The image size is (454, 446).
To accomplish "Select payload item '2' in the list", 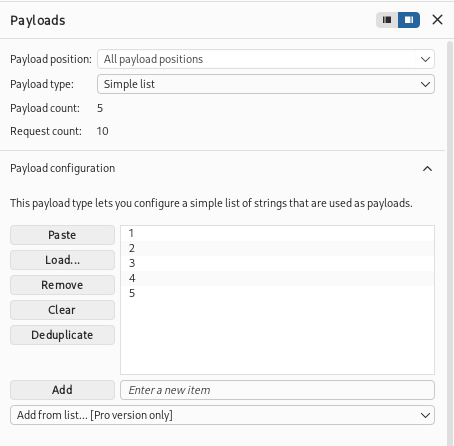I will pos(277,248).
